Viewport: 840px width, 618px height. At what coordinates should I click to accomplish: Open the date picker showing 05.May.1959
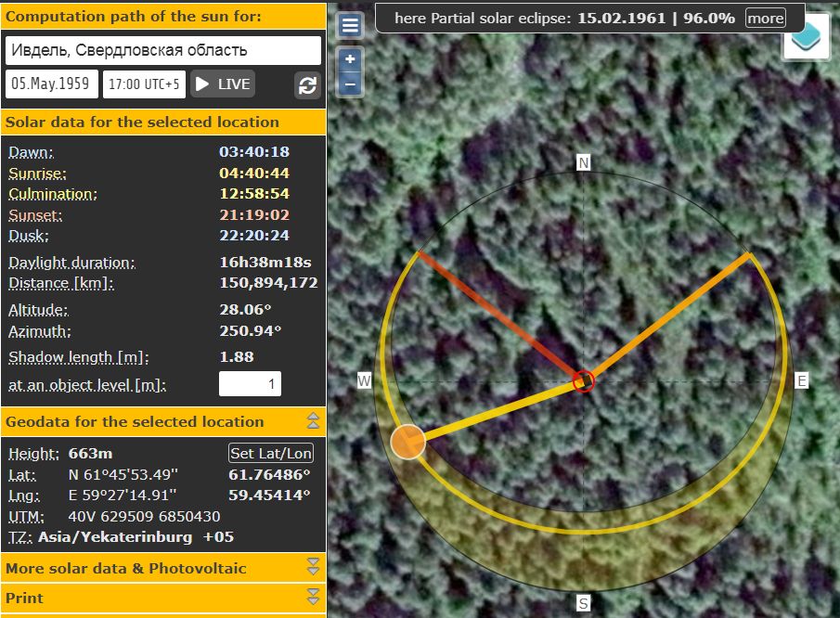(52, 84)
